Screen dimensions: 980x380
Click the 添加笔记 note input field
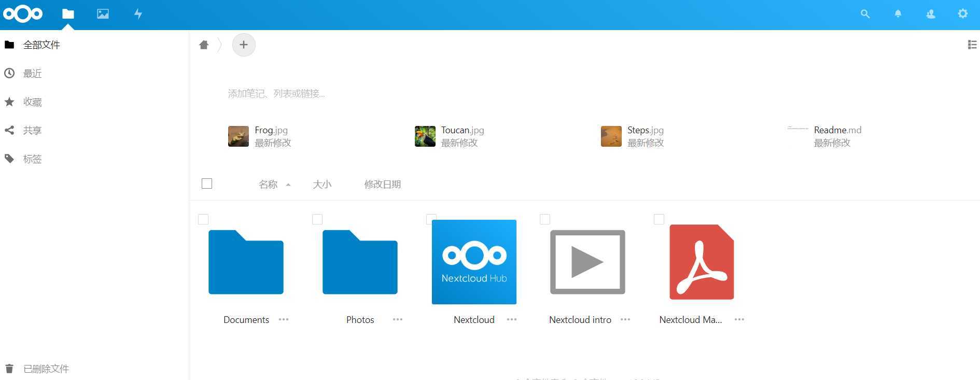tap(276, 93)
